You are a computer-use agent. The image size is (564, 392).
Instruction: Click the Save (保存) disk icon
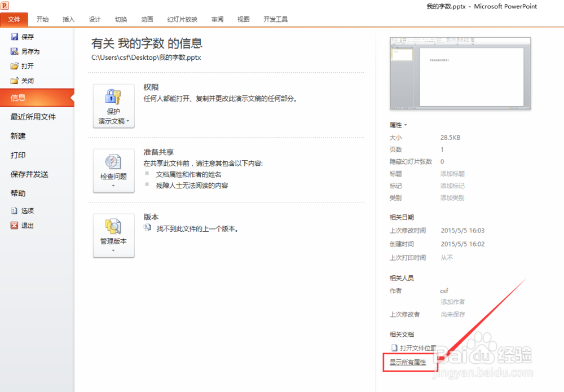15,37
